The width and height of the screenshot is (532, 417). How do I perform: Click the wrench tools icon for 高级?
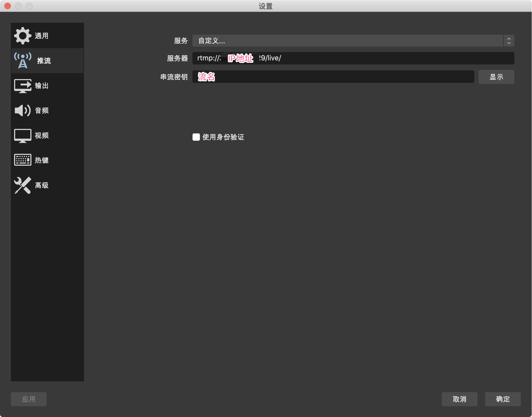(x=22, y=185)
